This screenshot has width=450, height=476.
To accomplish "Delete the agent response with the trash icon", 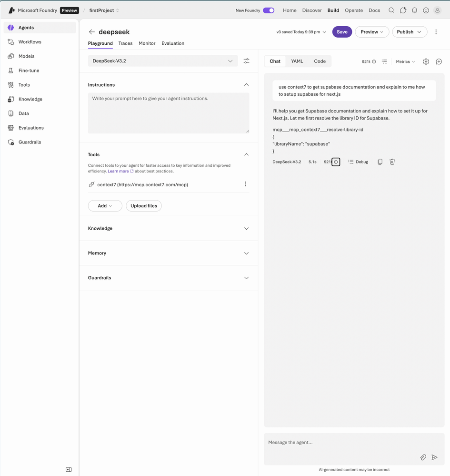I will [x=392, y=162].
